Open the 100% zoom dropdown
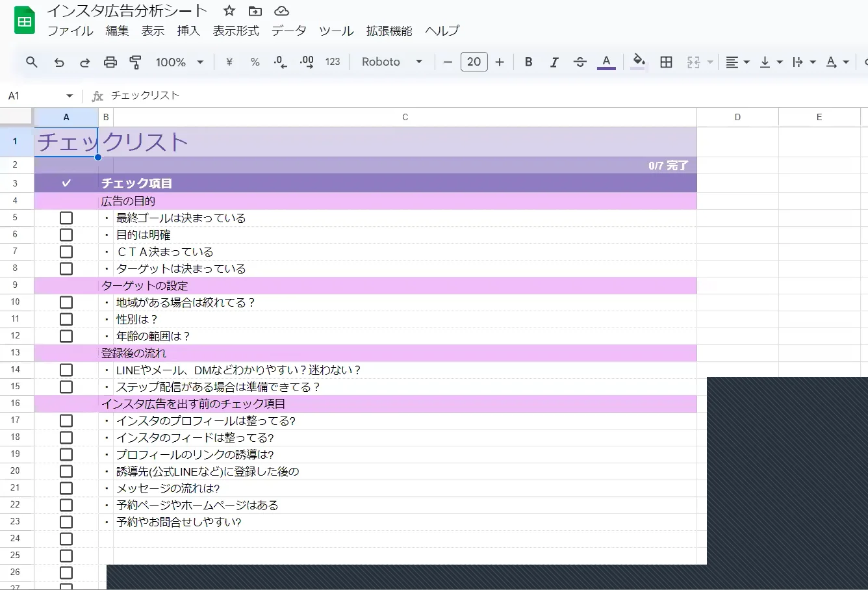This screenshot has width=868, height=590. [x=179, y=62]
